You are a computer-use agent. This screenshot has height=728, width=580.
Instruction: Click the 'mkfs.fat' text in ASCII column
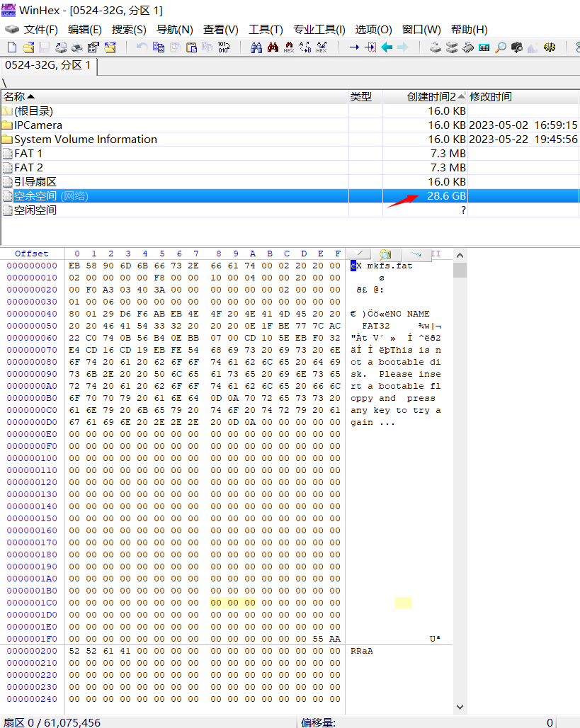389,266
